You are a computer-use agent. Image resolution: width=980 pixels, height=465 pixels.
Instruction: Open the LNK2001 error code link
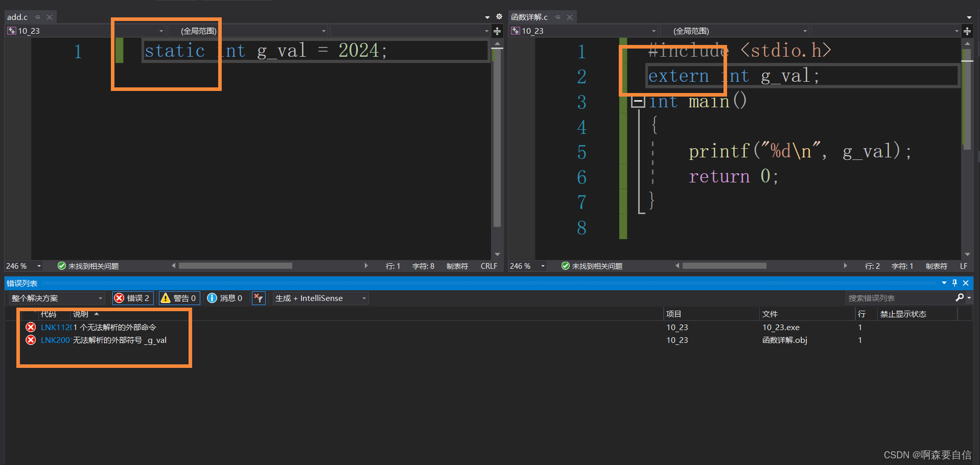coord(56,340)
